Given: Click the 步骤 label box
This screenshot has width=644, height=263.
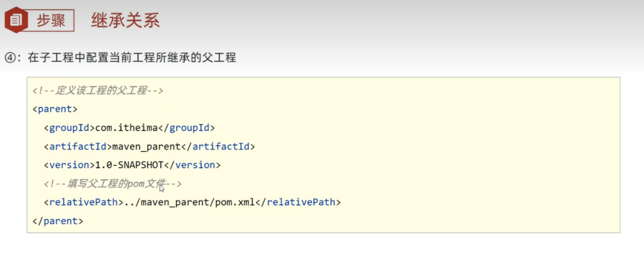Looking at the screenshot, I should [x=51, y=20].
